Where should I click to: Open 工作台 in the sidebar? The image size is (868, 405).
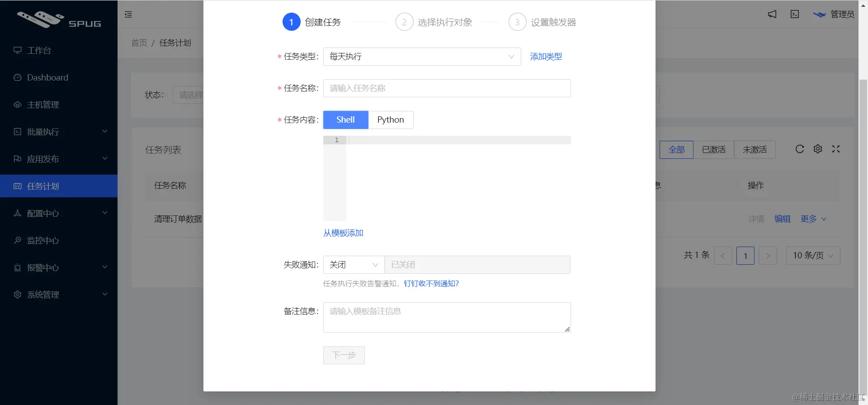[59, 50]
